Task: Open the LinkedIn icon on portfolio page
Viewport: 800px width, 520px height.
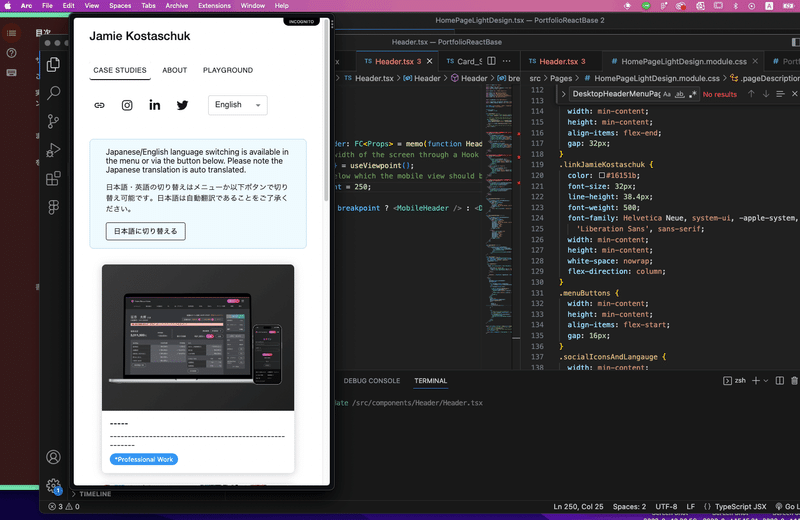Action: click(x=155, y=105)
